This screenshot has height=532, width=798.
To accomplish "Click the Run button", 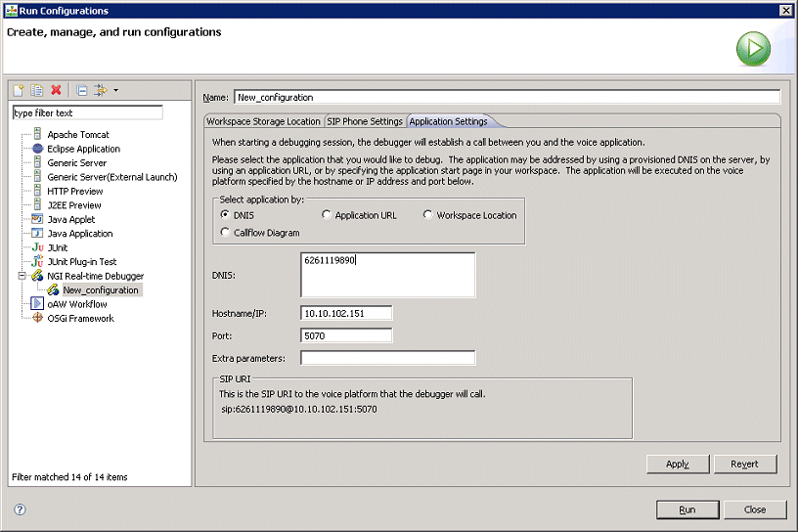I will (x=687, y=510).
